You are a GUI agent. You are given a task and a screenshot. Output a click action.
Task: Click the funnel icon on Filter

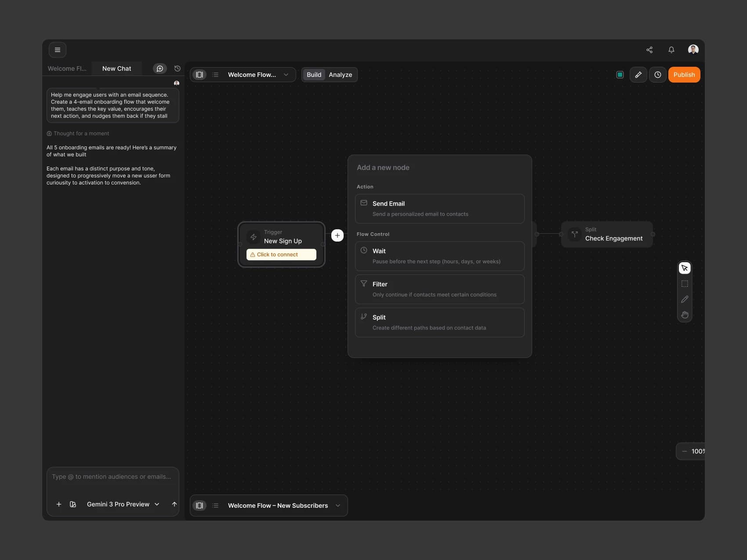click(x=364, y=284)
